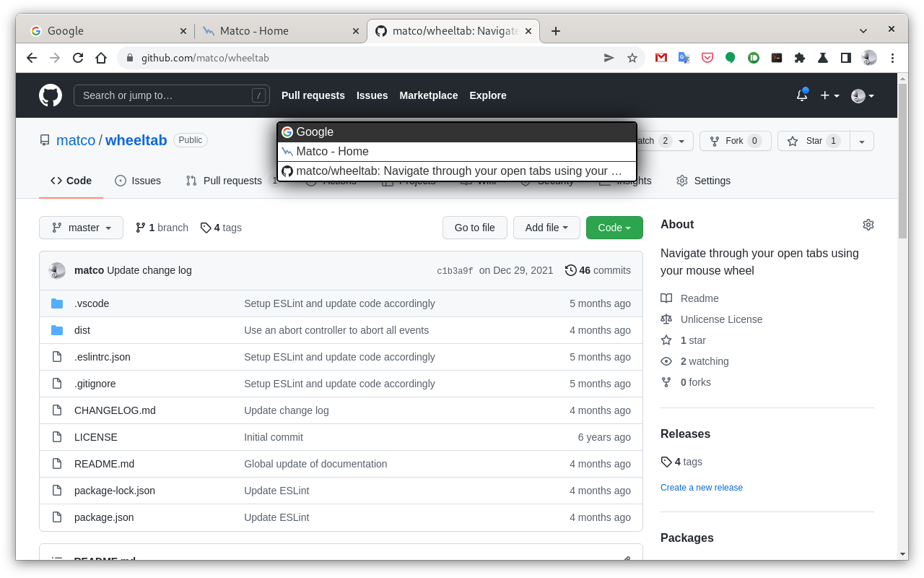
Task: Fork the repository
Action: point(736,141)
